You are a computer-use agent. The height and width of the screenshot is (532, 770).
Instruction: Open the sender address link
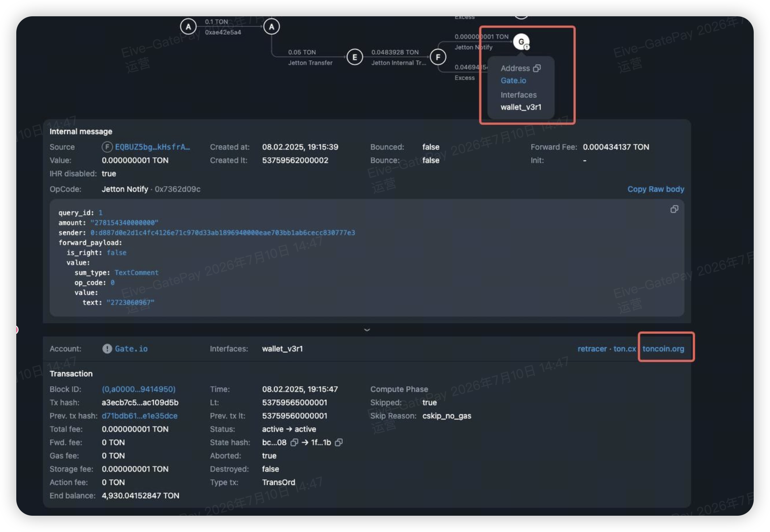[x=223, y=233]
